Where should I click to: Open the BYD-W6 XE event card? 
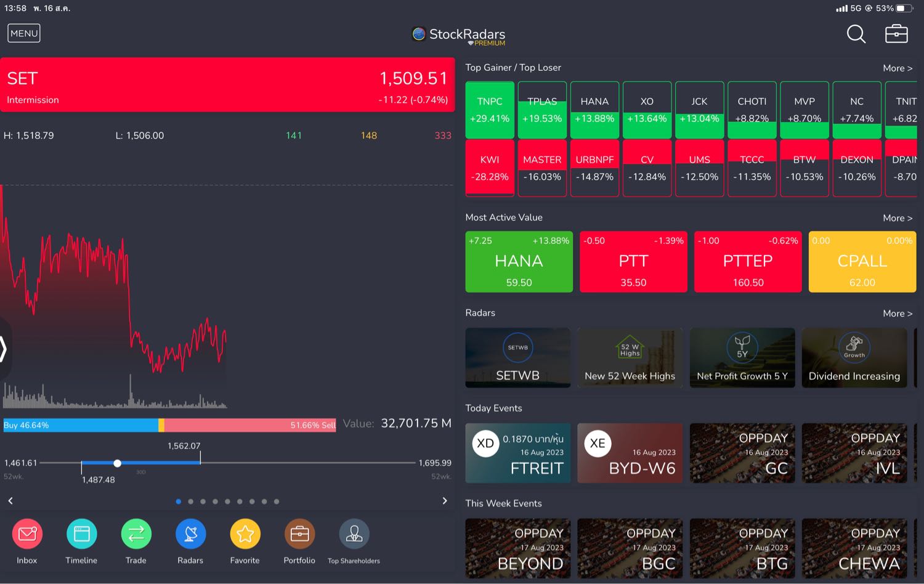tap(630, 453)
